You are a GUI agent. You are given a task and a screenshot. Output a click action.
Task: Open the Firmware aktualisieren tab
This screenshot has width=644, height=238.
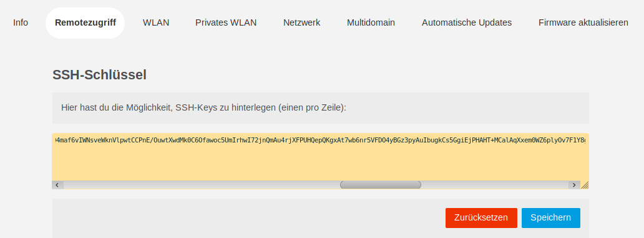point(583,22)
